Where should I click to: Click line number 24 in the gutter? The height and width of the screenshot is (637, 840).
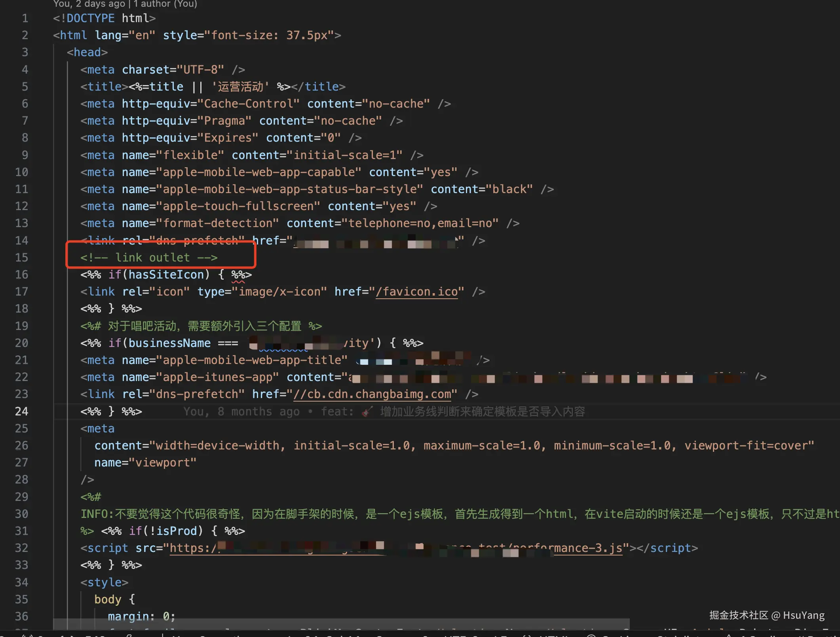point(21,411)
